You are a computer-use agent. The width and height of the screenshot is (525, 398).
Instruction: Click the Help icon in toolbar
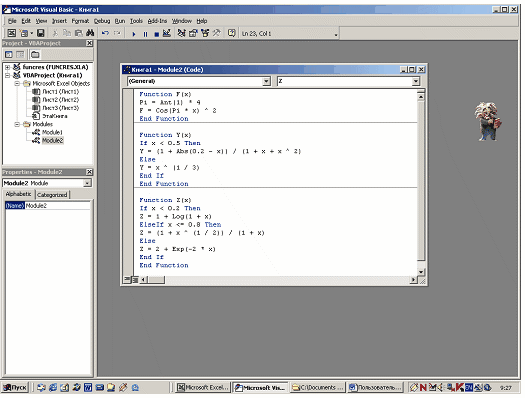pyautogui.click(x=231, y=33)
